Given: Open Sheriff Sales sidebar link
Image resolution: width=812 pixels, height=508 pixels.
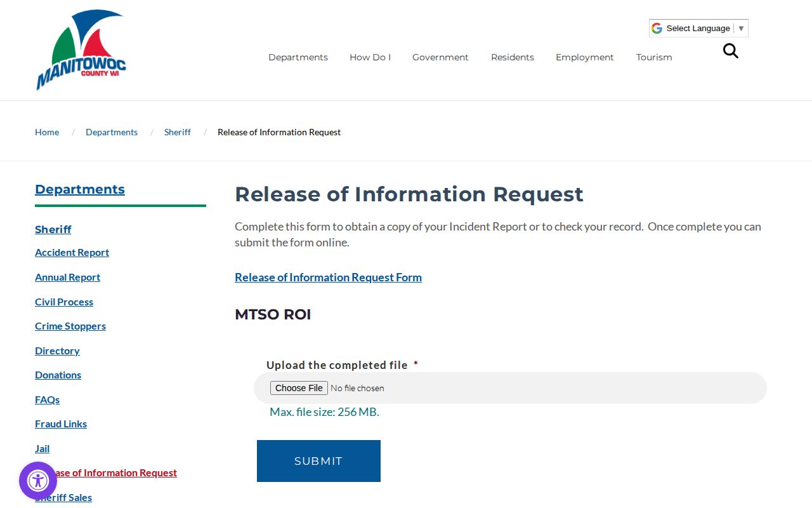Looking at the screenshot, I should coord(63,497).
